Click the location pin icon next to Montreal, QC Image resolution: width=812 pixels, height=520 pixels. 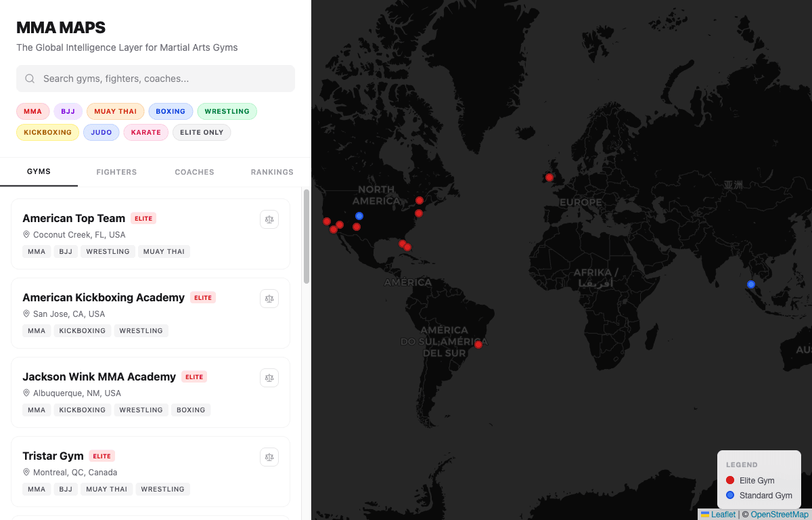coord(26,472)
